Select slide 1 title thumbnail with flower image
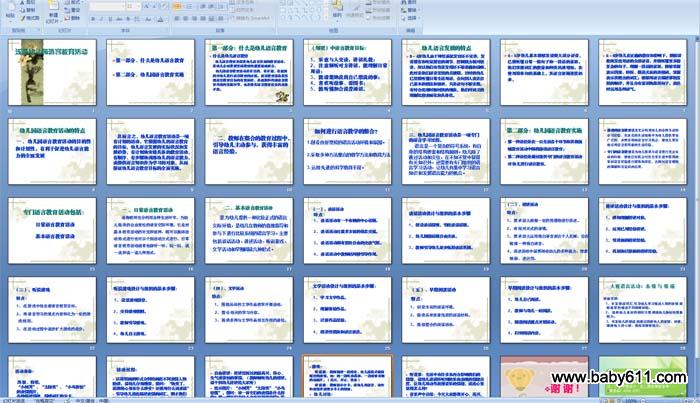700x403 pixels. (52, 72)
